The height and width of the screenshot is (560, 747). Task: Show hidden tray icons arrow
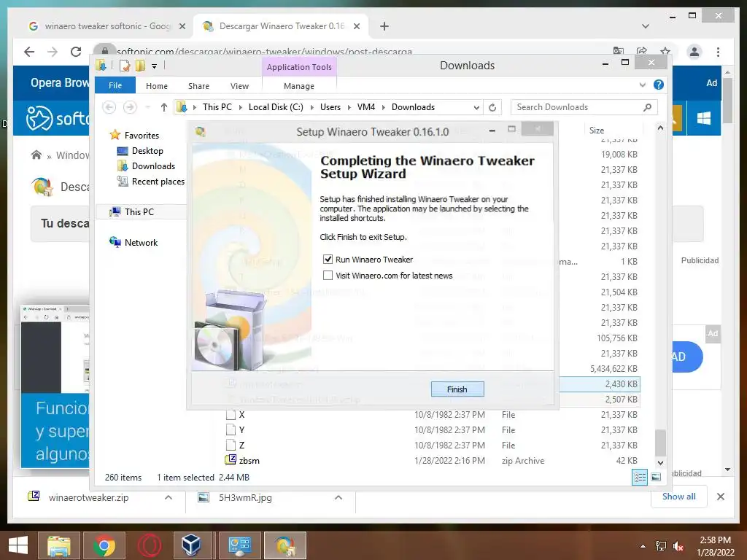643,546
